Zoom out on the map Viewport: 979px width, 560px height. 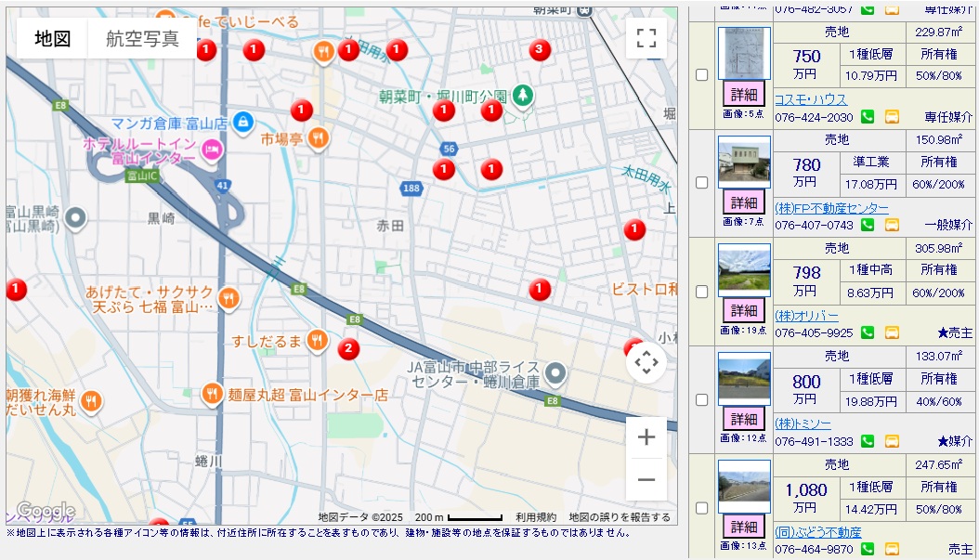(x=646, y=480)
